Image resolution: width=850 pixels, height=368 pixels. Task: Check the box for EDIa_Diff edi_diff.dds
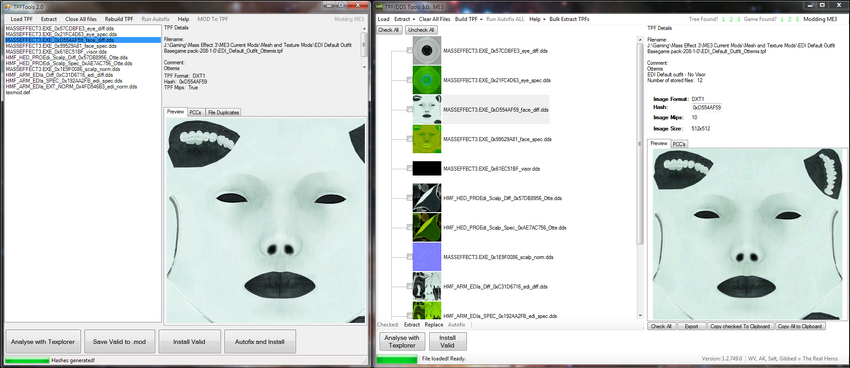(x=409, y=286)
